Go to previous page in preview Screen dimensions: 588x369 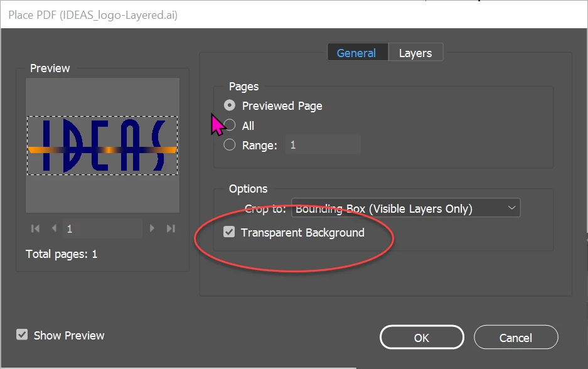point(55,228)
